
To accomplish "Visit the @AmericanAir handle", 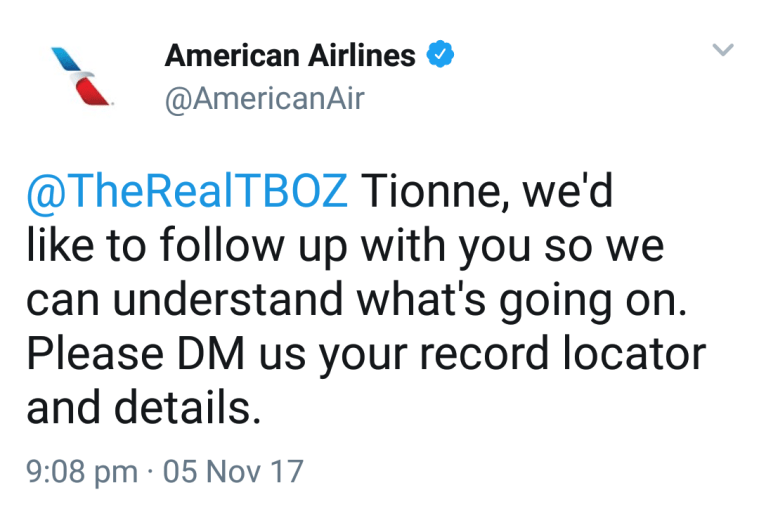I will pyautogui.click(x=264, y=99).
